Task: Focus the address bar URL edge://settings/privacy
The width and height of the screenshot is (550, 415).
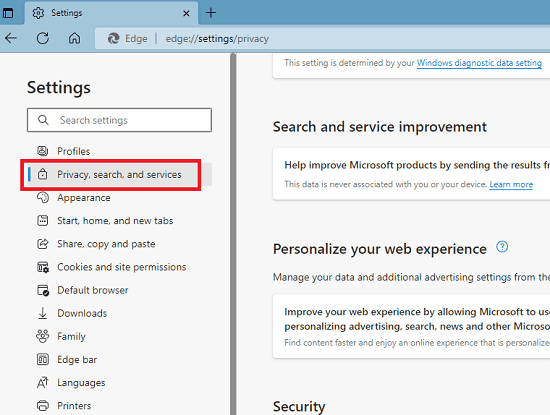Action: pos(217,39)
